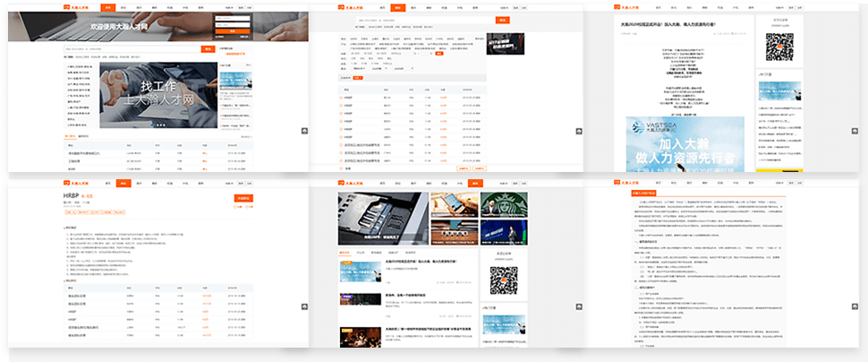
Task: Click the HRBP job title on the detail page
Action: (x=72, y=195)
